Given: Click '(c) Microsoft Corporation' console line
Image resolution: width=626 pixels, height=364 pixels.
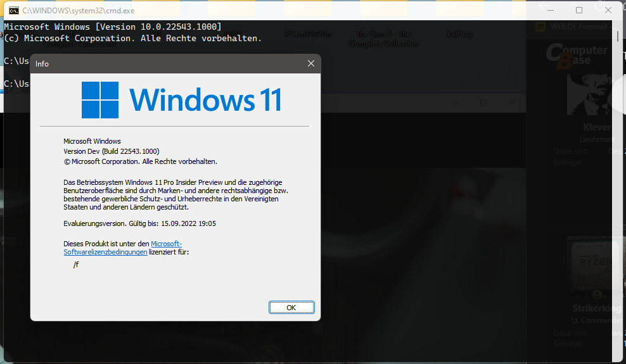Looking at the screenshot, I should (x=133, y=38).
